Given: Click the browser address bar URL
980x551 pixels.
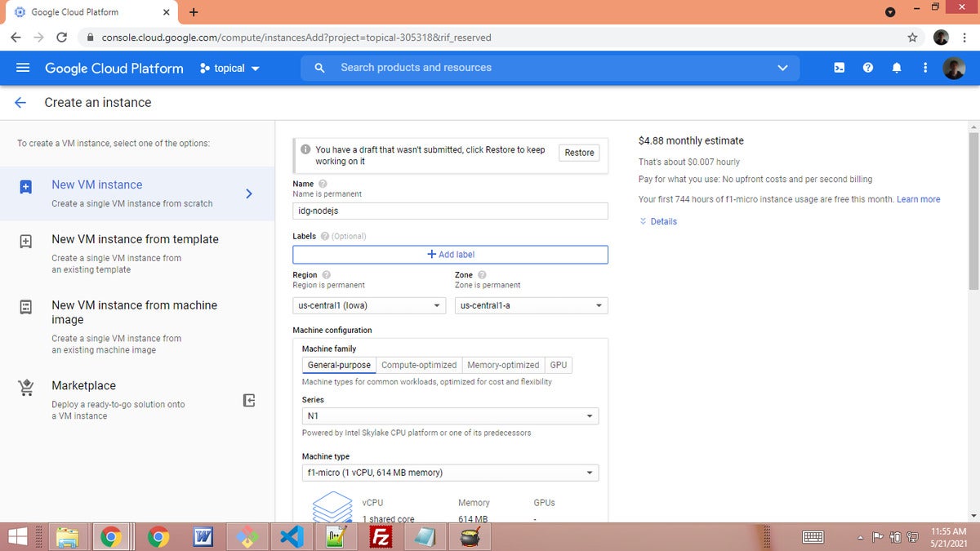Looking at the screenshot, I should 296,38.
